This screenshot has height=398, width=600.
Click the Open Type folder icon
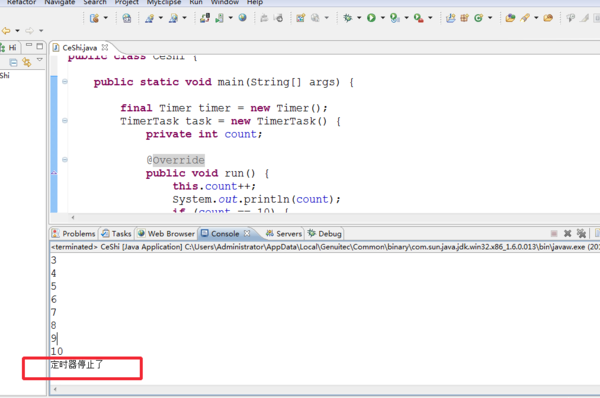point(510,18)
